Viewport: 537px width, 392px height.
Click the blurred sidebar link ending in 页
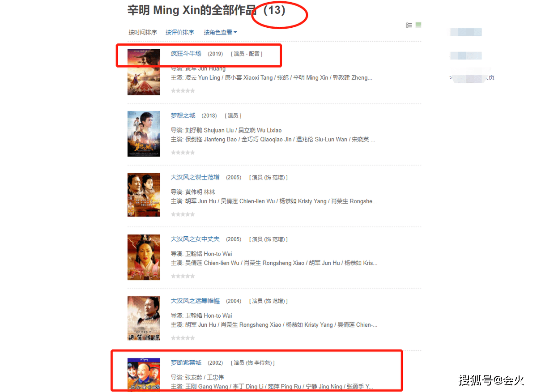(472, 78)
